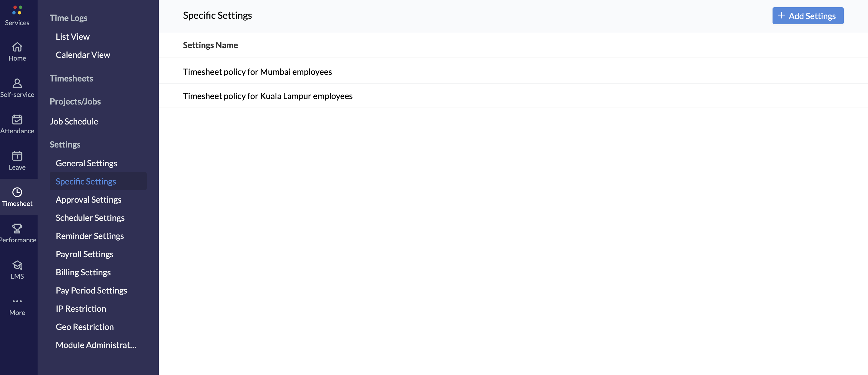Expand the Projects/Jobs section
This screenshot has width=868, height=375.
coord(75,101)
